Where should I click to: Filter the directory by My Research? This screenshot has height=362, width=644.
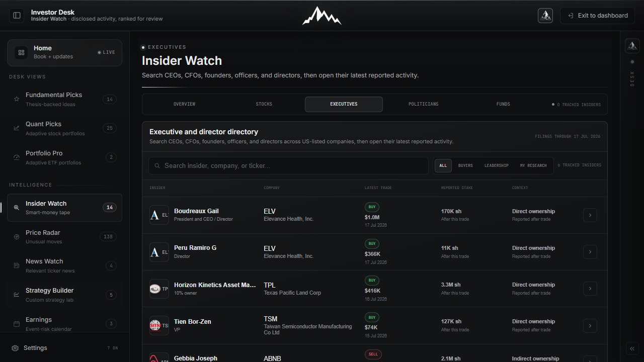[x=533, y=165]
